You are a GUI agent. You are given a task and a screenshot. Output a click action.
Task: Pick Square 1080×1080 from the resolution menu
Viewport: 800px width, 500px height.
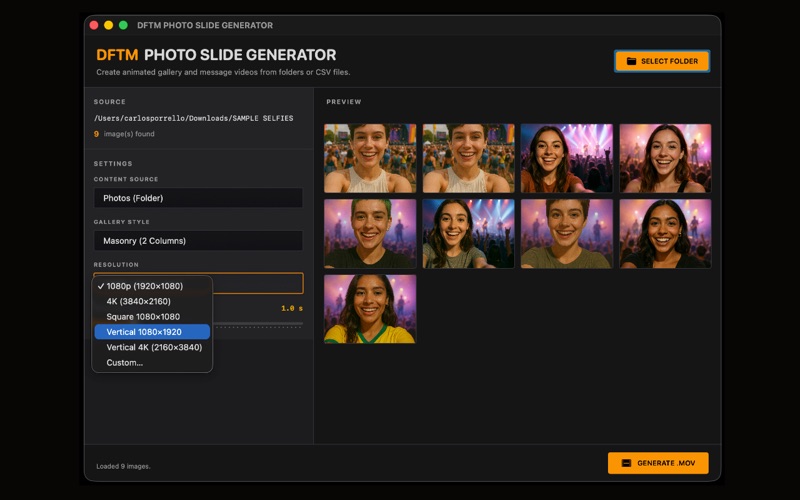[x=152, y=317]
